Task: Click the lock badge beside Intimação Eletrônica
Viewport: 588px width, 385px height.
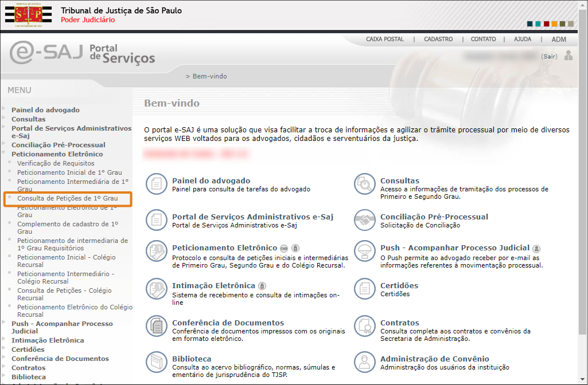Action: [x=262, y=286]
